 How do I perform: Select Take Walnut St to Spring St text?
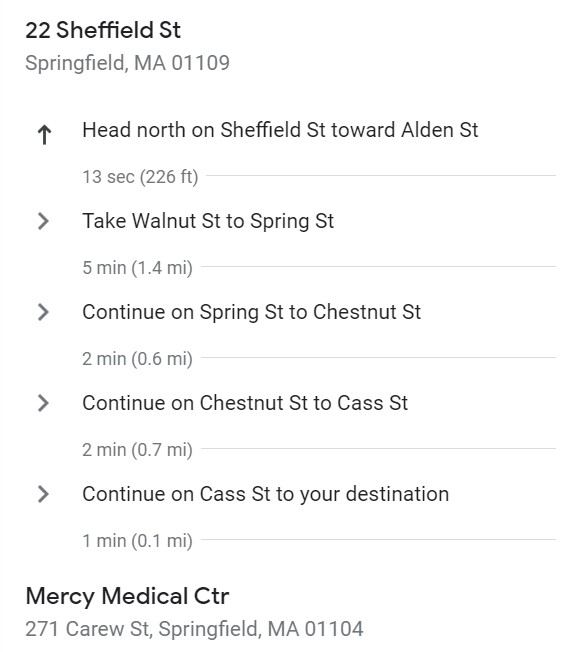point(208,221)
